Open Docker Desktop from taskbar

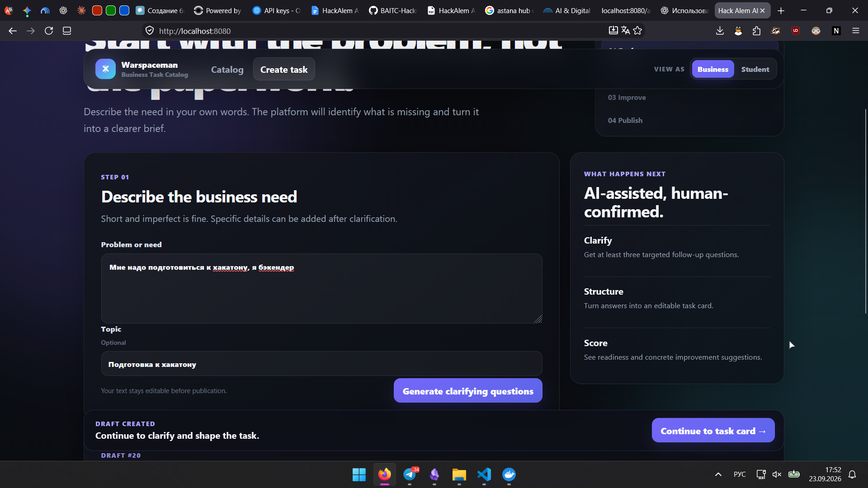(509, 474)
